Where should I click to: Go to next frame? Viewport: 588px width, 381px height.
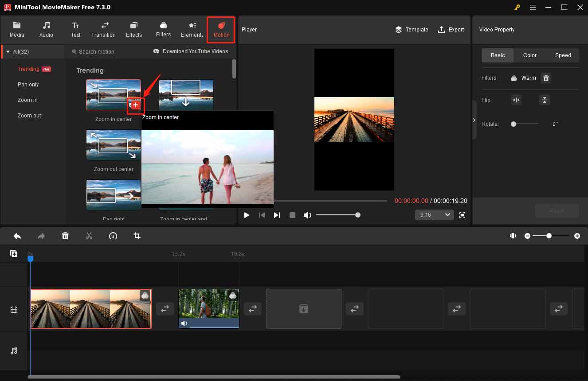pos(277,215)
